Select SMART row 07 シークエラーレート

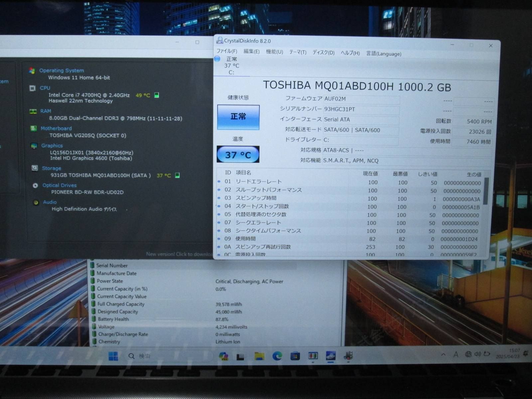coord(349,223)
